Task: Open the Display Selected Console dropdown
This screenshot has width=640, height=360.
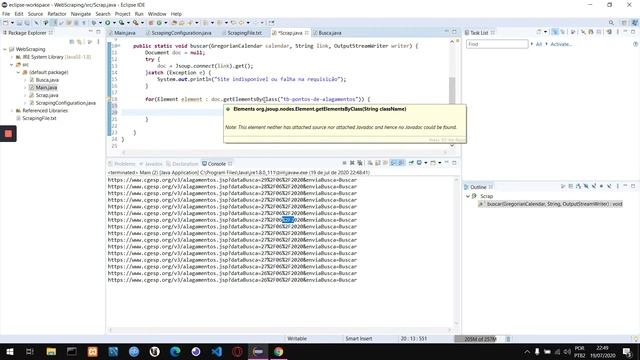Action: click(425, 163)
